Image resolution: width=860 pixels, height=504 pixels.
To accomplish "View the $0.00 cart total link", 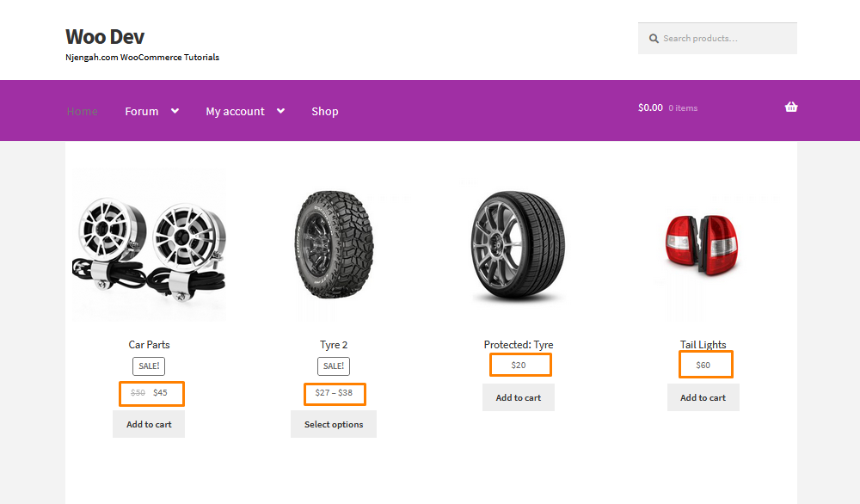I will [650, 108].
